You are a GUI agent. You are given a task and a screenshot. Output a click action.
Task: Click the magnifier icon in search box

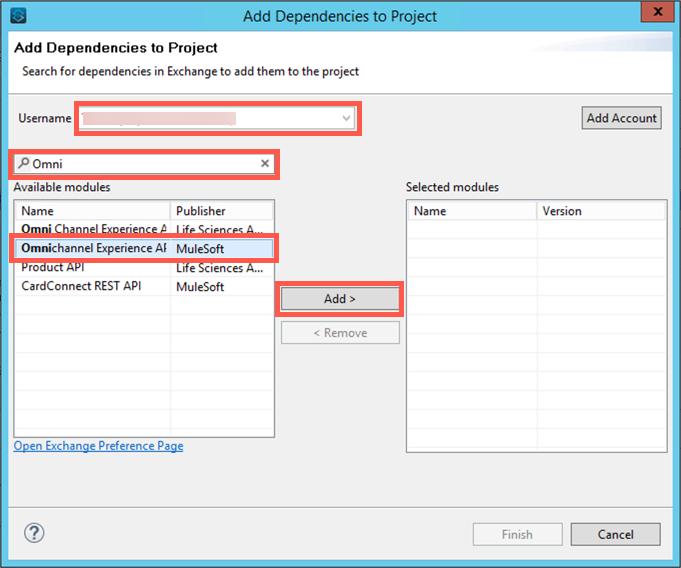click(x=23, y=163)
